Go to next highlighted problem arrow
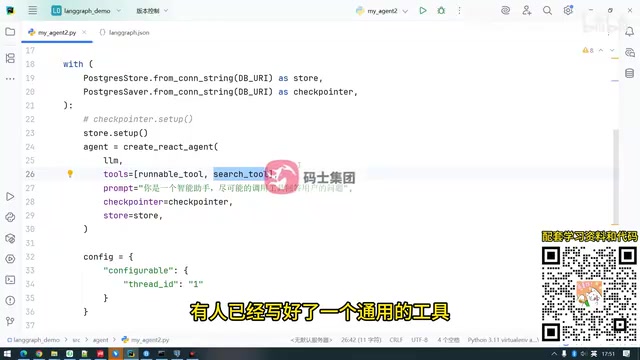Screen dimensions: 640x360 (612, 50)
